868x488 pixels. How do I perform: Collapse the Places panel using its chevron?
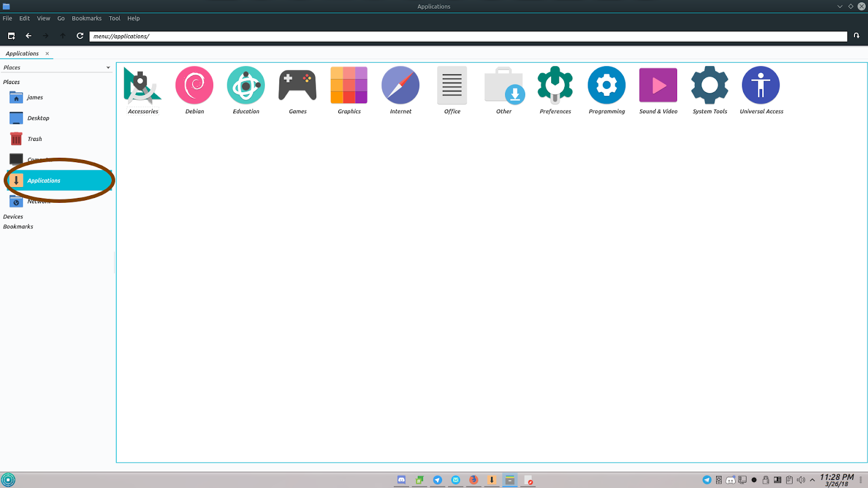(107, 67)
